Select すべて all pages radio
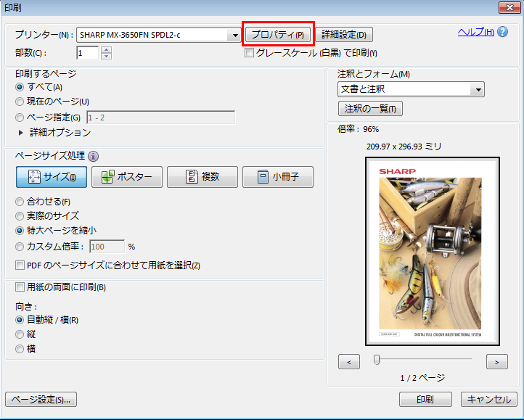 tap(20, 87)
